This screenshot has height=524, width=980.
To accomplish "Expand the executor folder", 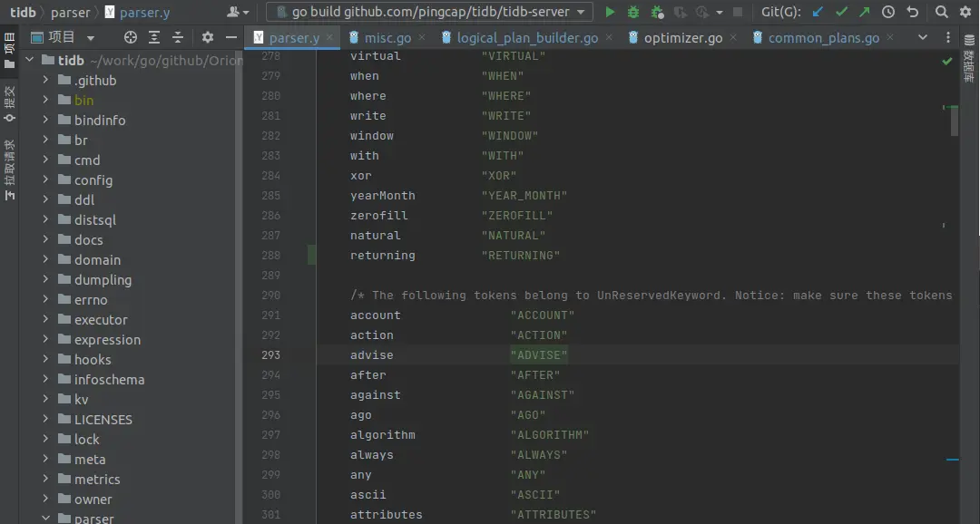I will point(46,320).
